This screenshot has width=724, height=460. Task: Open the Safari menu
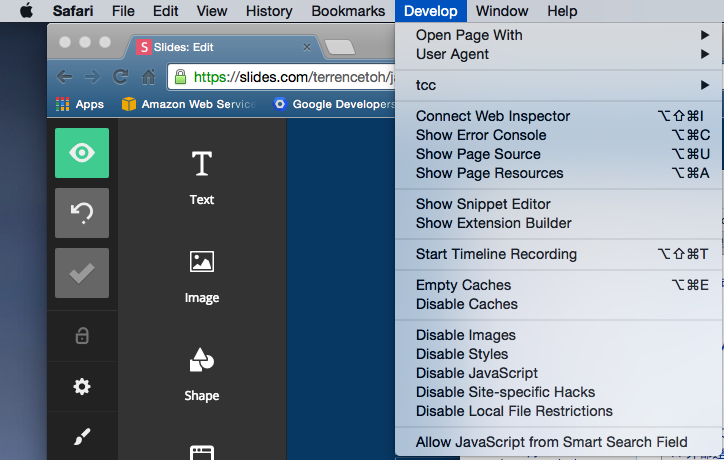(x=73, y=11)
